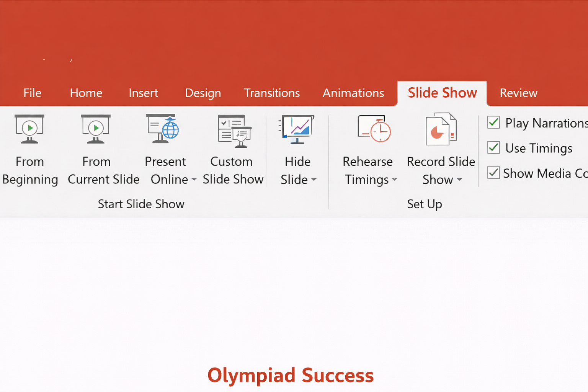The image size is (588, 392).
Task: Open the Custom Slide Show icon
Action: point(234,131)
